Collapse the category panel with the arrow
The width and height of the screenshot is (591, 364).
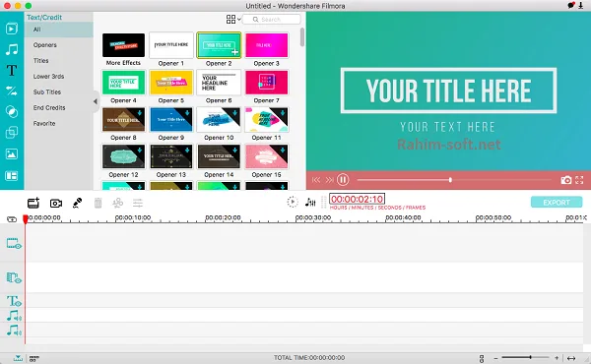click(x=96, y=101)
